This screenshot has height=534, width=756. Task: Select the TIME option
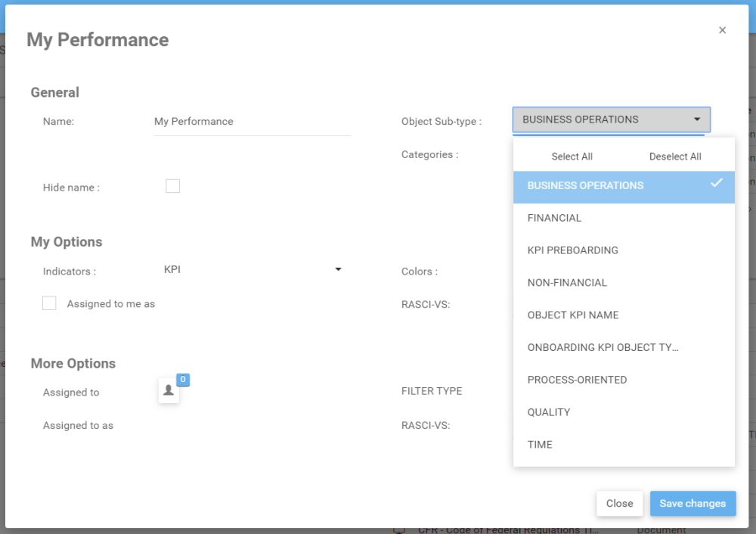[x=624, y=445]
